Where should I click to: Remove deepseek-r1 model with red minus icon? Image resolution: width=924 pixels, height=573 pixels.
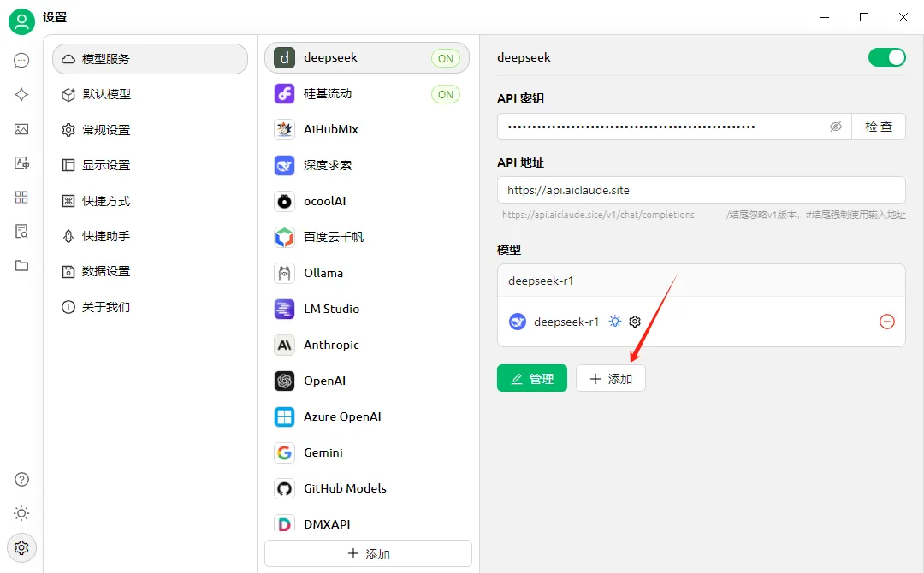pyautogui.click(x=887, y=322)
